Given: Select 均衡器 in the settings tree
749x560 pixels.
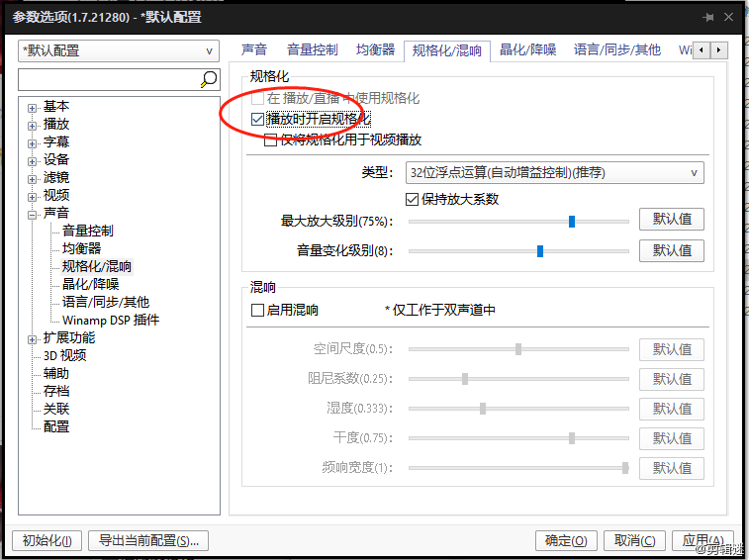Looking at the screenshot, I should click(82, 248).
